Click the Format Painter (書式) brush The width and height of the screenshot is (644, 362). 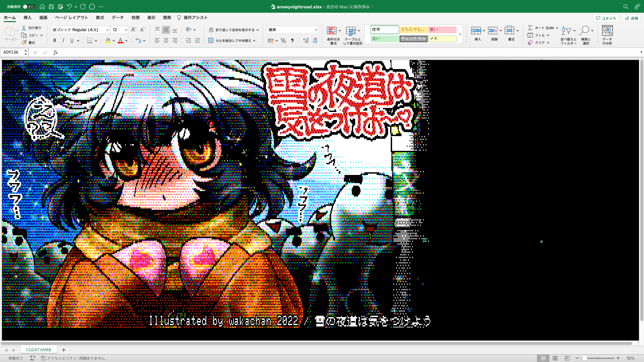[x=24, y=43]
